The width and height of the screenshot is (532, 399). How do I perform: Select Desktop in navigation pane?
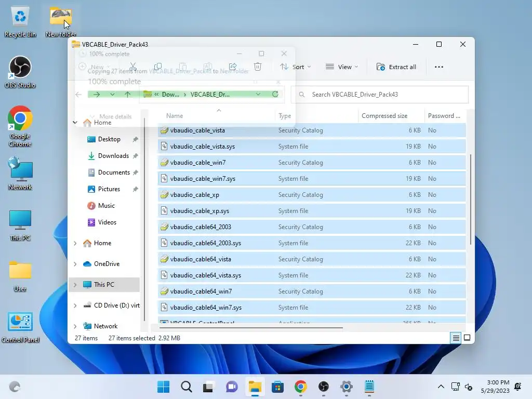(x=109, y=139)
